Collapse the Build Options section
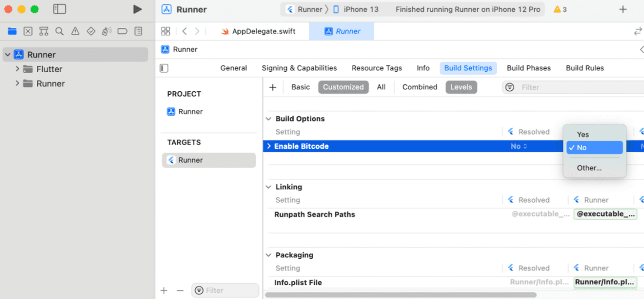The width and height of the screenshot is (644, 299). [268, 119]
